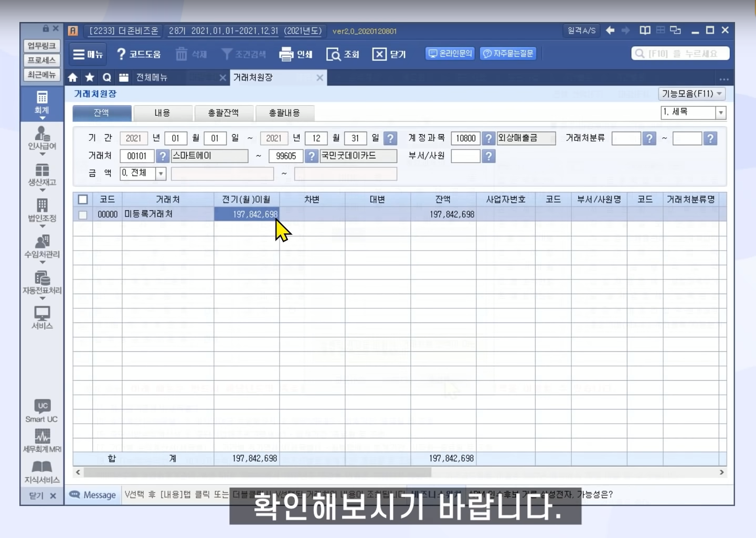Screen dimensions: 756x538
Task: Click the scrollbar right arrow
Action: coord(722,472)
